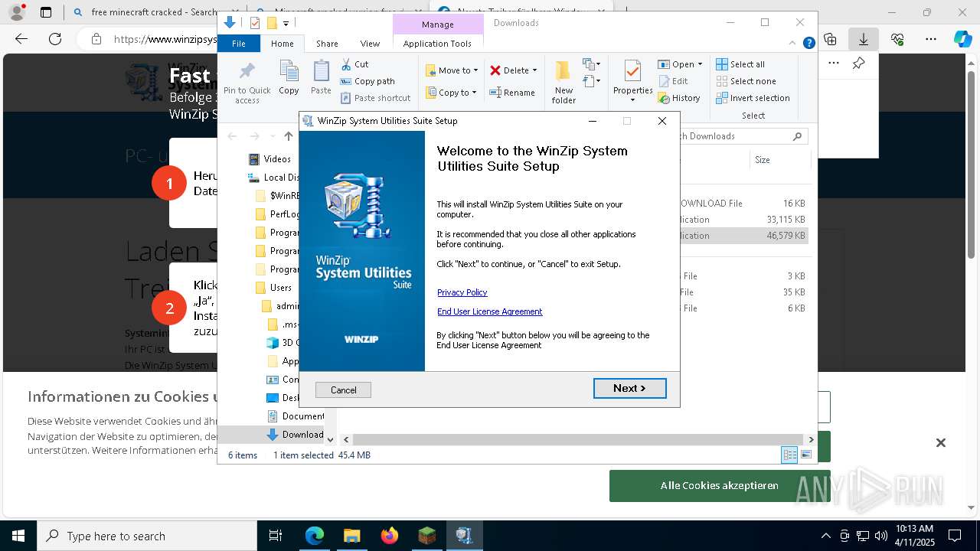
Task: Click Select none in ribbon
Action: point(746,81)
